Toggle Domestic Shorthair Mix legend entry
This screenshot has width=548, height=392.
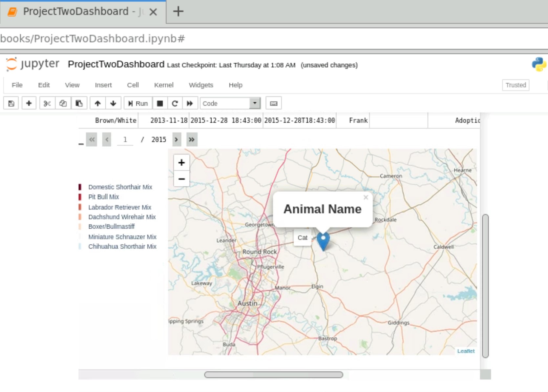point(120,187)
